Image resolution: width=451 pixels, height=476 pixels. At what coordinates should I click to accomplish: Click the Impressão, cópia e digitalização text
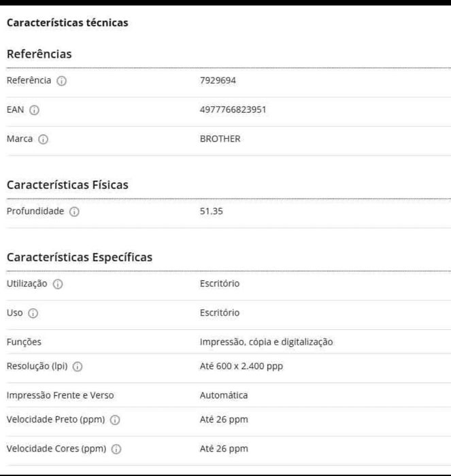(266, 342)
